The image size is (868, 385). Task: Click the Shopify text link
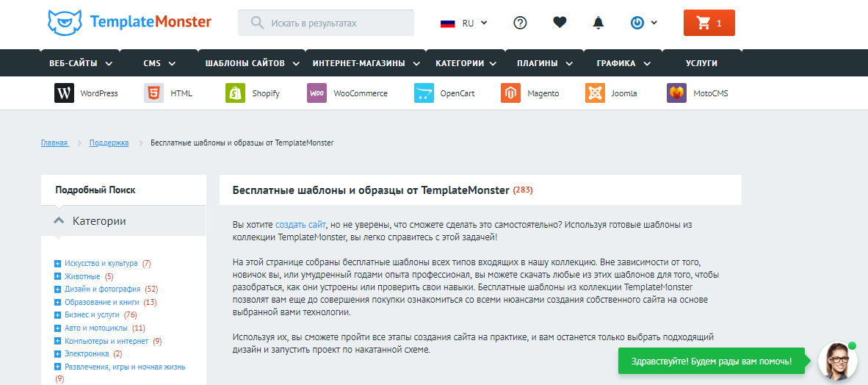point(266,93)
